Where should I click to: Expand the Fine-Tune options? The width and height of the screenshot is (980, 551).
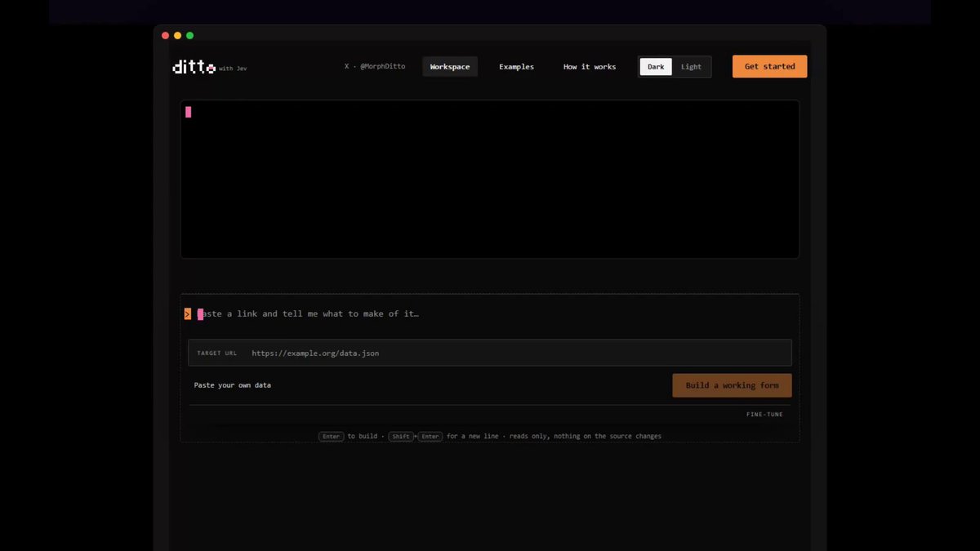click(764, 415)
